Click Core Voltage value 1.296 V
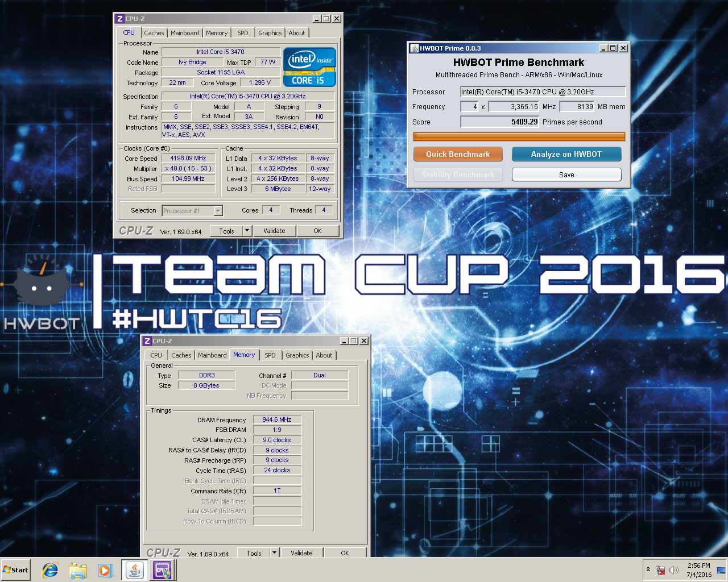Screen dimensions: 728x582 pos(260,82)
